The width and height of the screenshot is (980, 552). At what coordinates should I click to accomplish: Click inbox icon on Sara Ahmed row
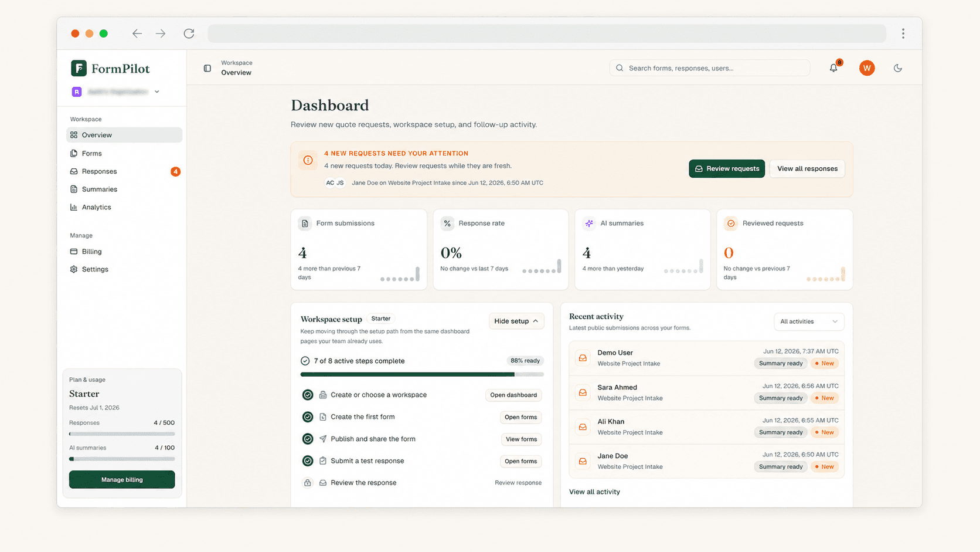583,392
